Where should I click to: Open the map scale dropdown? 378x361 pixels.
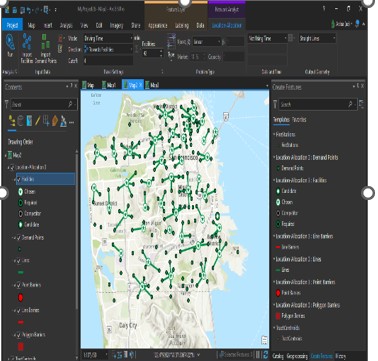107,354
